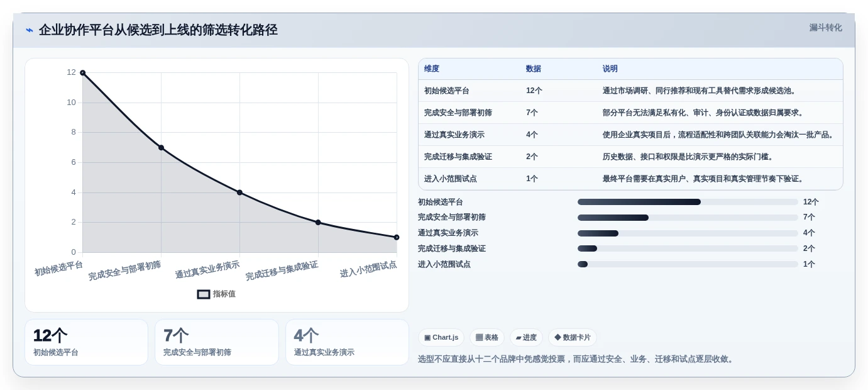Click description starting 通过市场调研
868x390 pixels.
point(701,91)
